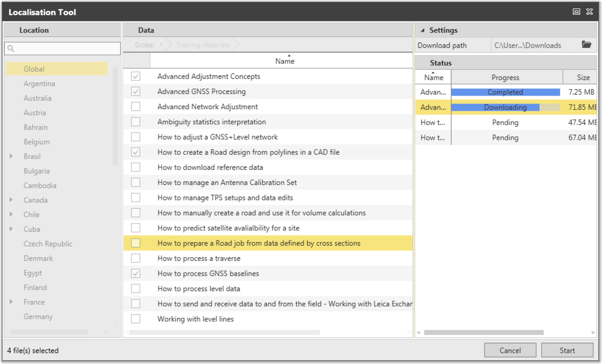Select Denmark in the Location tree
The height and width of the screenshot is (364, 602).
point(38,258)
